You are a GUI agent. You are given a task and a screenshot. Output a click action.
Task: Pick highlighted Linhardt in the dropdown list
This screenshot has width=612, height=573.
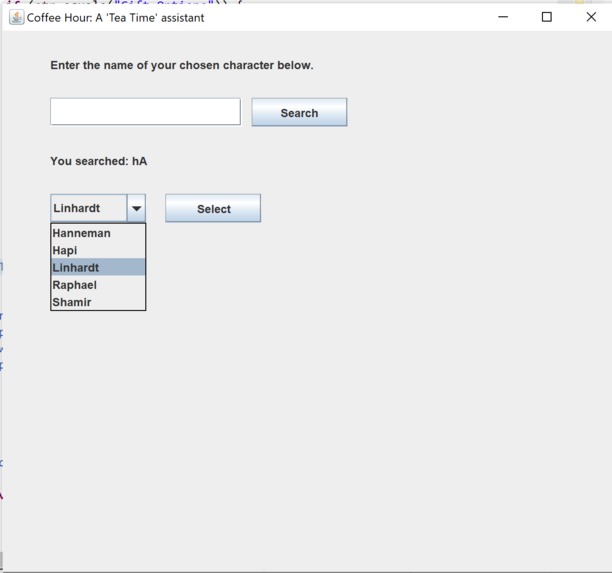[98, 267]
